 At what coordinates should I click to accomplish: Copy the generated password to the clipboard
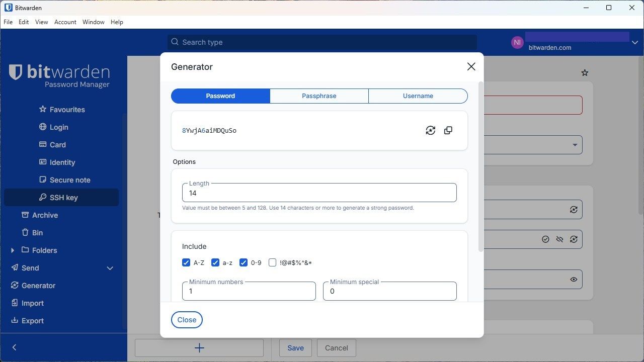point(448,131)
